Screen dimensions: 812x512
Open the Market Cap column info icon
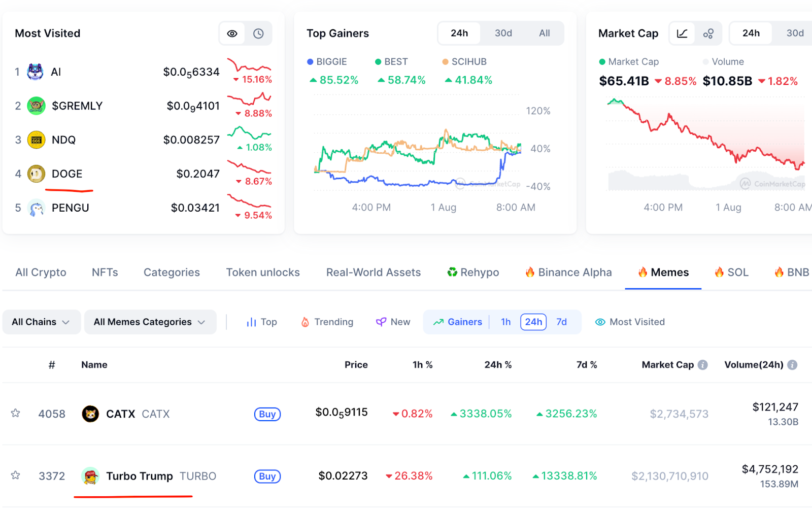click(702, 364)
